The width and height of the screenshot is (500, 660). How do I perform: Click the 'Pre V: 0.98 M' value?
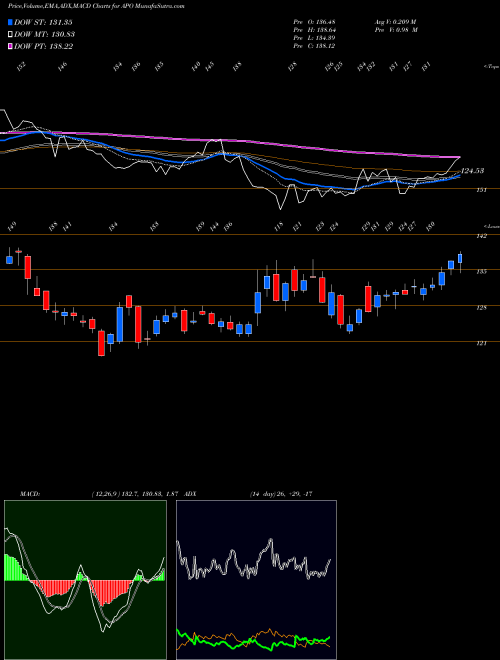395,30
